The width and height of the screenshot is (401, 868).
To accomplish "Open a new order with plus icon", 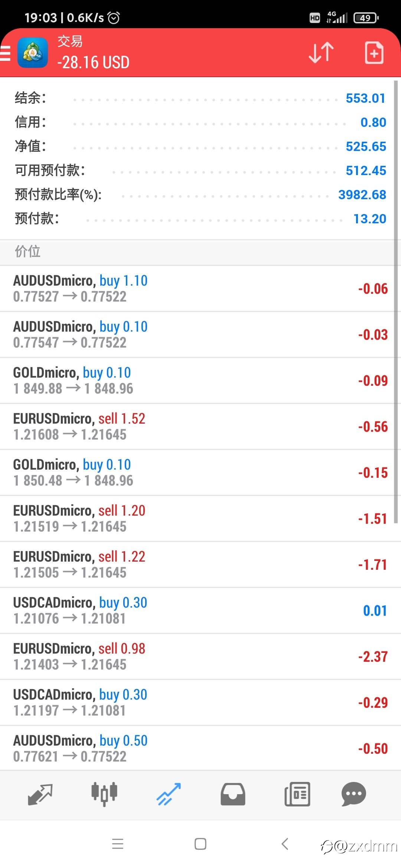I will 374,53.
